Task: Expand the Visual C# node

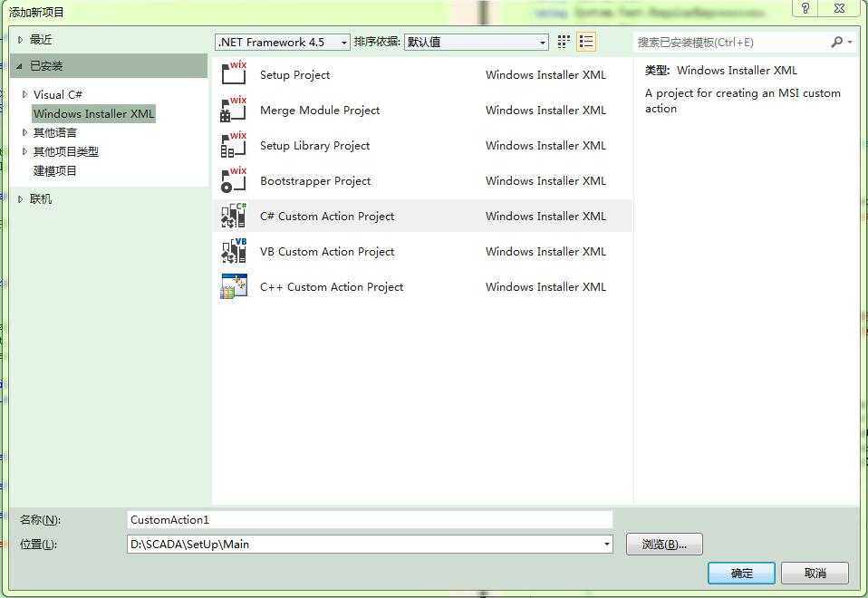Action: click(24, 94)
